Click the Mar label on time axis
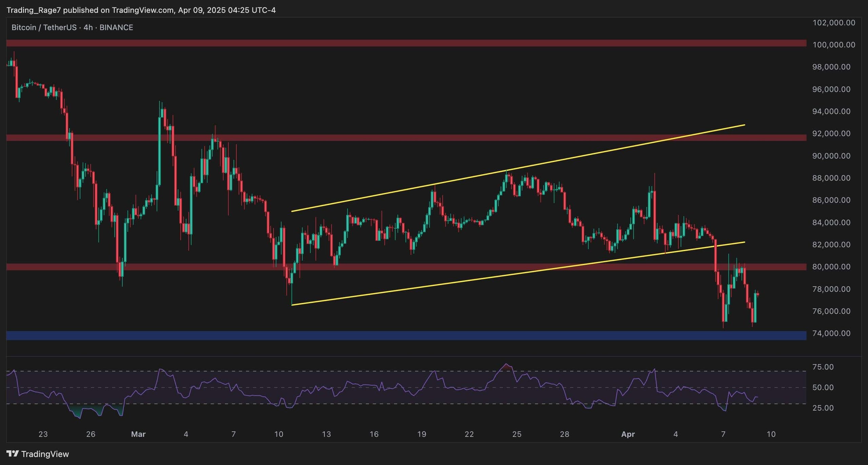The image size is (868, 465). (x=138, y=434)
